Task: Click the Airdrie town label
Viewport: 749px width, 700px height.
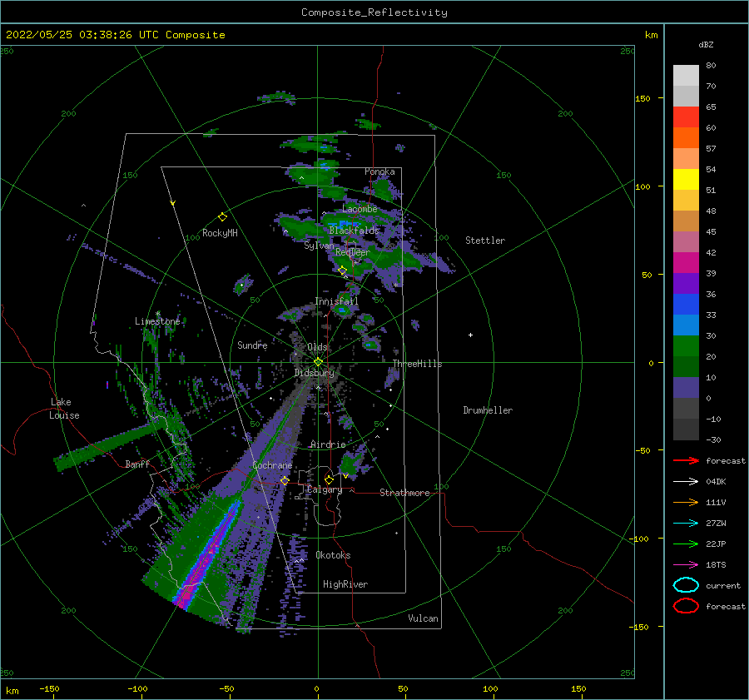Action: pos(328,444)
